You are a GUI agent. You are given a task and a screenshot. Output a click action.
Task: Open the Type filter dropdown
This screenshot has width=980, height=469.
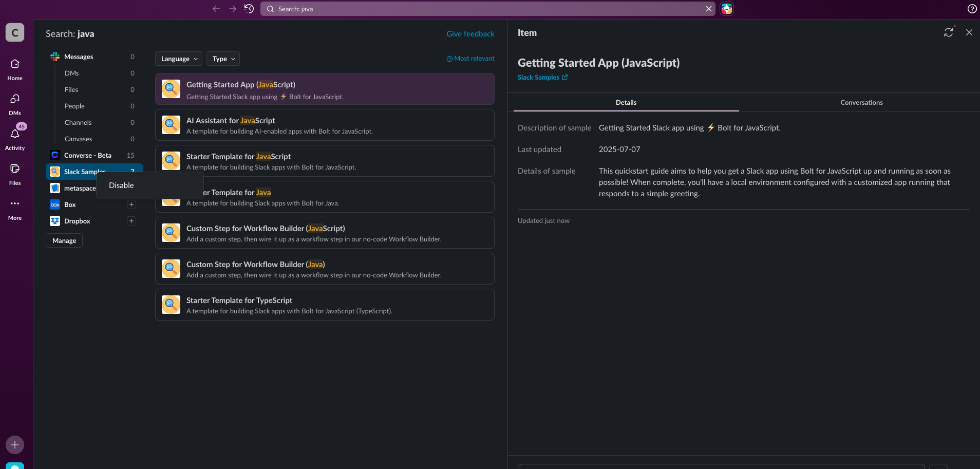(x=223, y=59)
